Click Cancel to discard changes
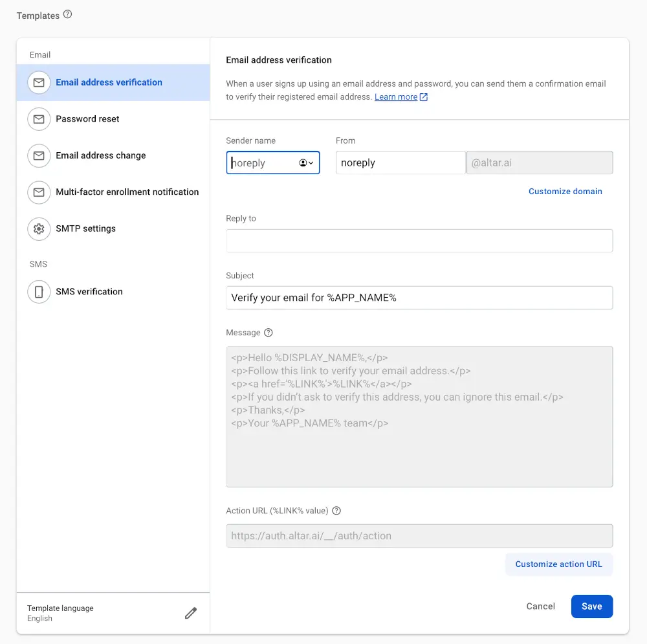Viewport: 647px width, 644px height. click(x=540, y=606)
